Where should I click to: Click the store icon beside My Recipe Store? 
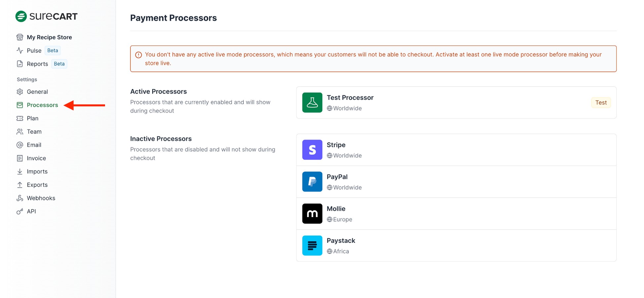(20, 37)
